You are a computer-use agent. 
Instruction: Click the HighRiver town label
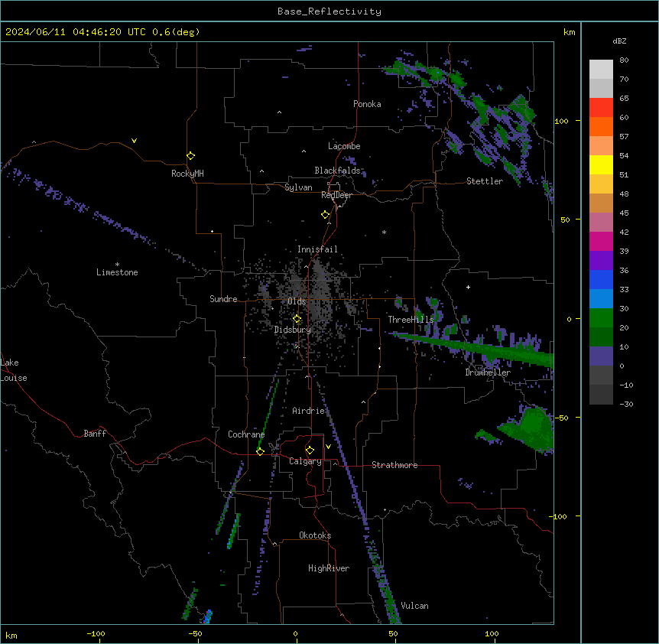point(329,568)
